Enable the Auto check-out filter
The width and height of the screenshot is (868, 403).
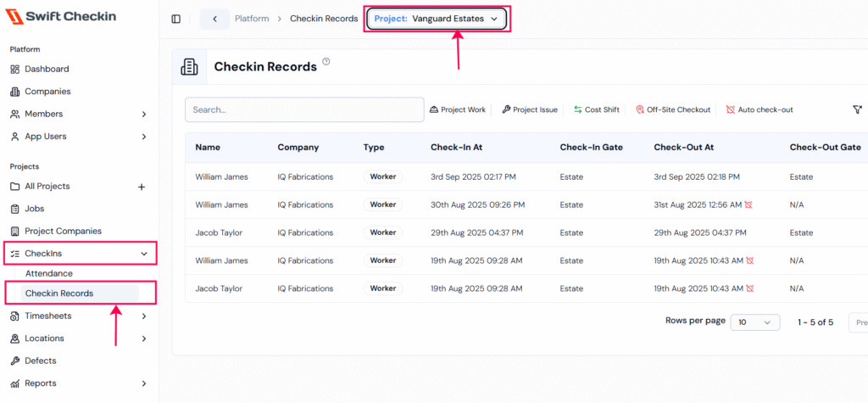click(x=759, y=109)
